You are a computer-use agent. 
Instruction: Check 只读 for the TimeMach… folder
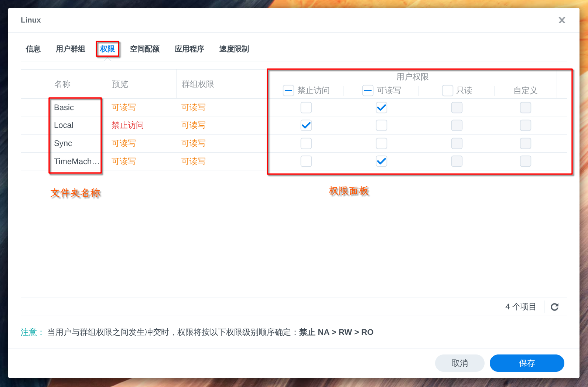pos(457,161)
